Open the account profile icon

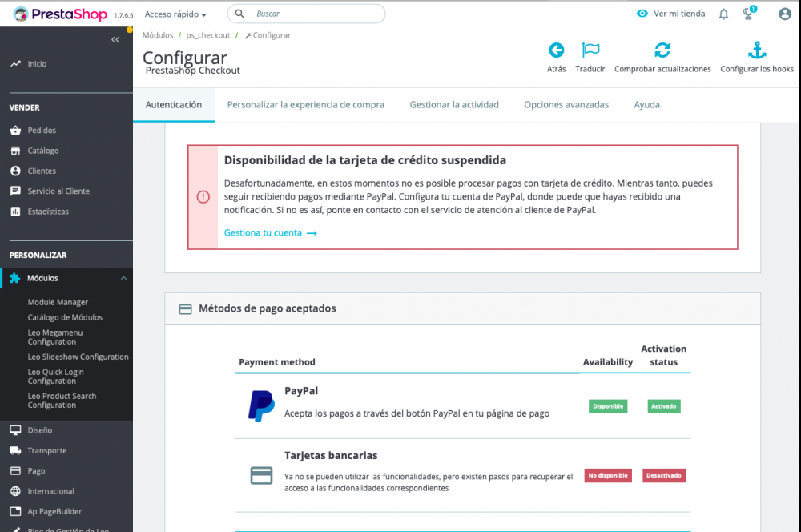click(x=783, y=14)
